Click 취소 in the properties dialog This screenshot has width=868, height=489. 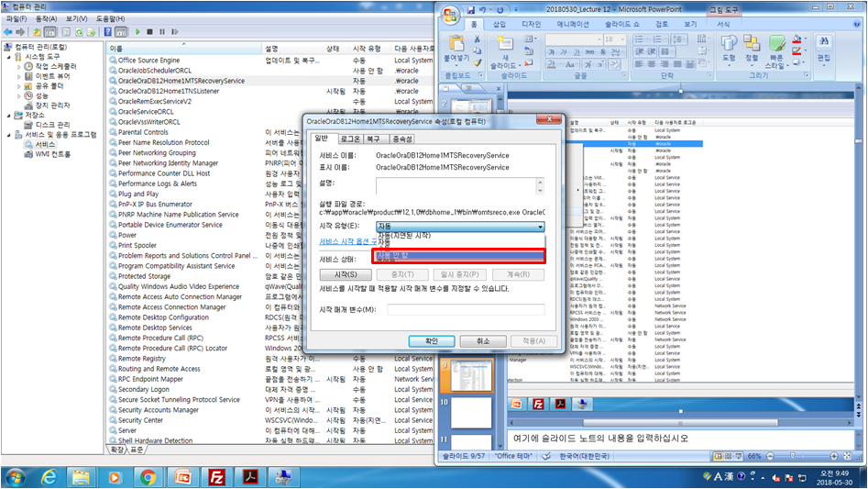[x=483, y=341]
